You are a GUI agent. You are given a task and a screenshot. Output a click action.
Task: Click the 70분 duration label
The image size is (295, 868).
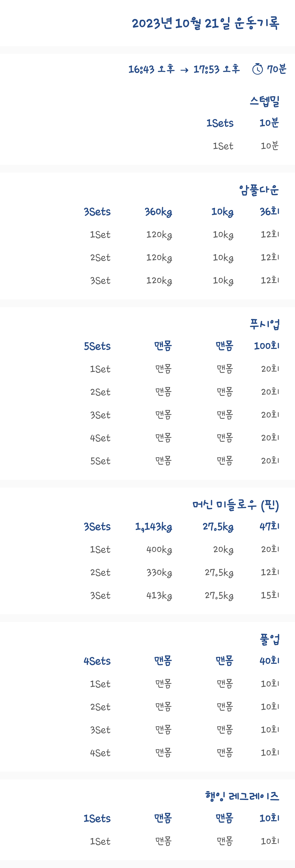pos(277,69)
